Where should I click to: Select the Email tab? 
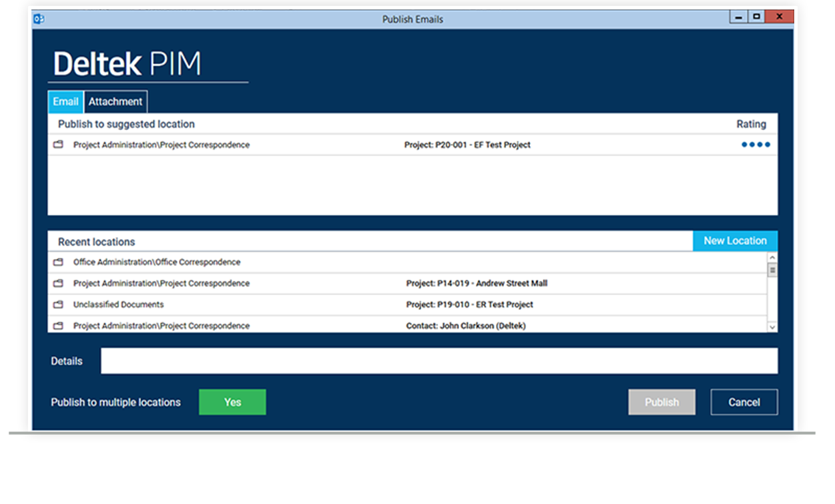[65, 101]
